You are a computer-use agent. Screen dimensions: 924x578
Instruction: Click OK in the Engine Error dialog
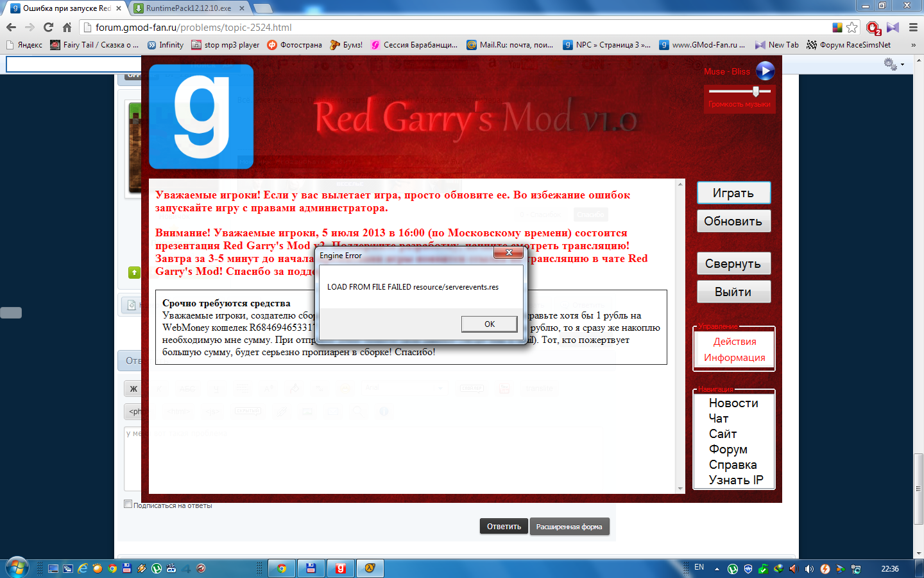(489, 324)
